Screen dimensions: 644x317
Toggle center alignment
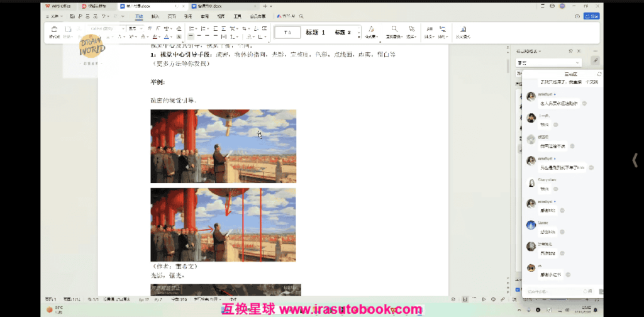pyautogui.click(x=199, y=36)
